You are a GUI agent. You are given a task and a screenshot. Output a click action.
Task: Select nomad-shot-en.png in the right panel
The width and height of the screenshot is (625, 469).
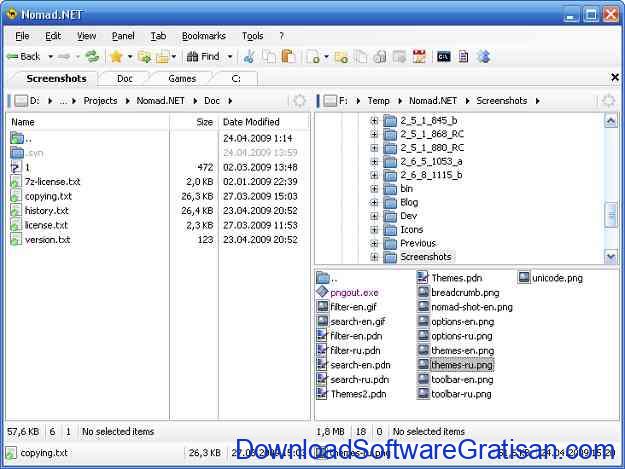pos(472,307)
